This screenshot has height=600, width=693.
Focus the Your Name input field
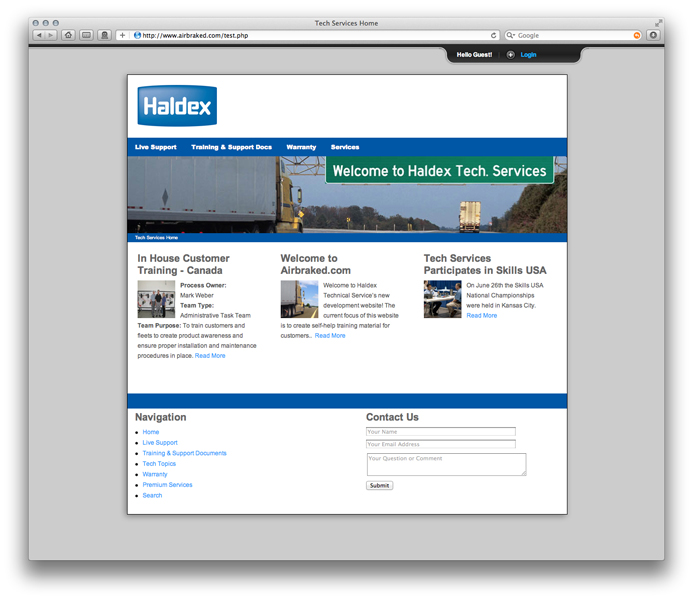(441, 432)
